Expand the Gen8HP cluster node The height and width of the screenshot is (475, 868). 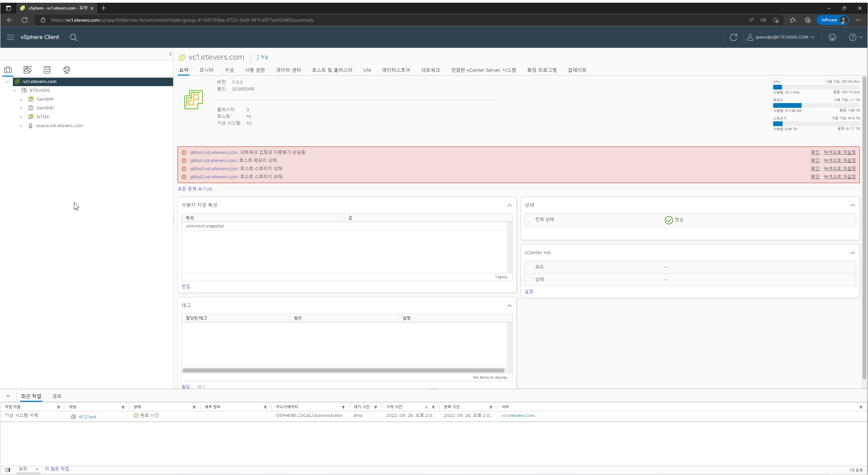click(21, 99)
